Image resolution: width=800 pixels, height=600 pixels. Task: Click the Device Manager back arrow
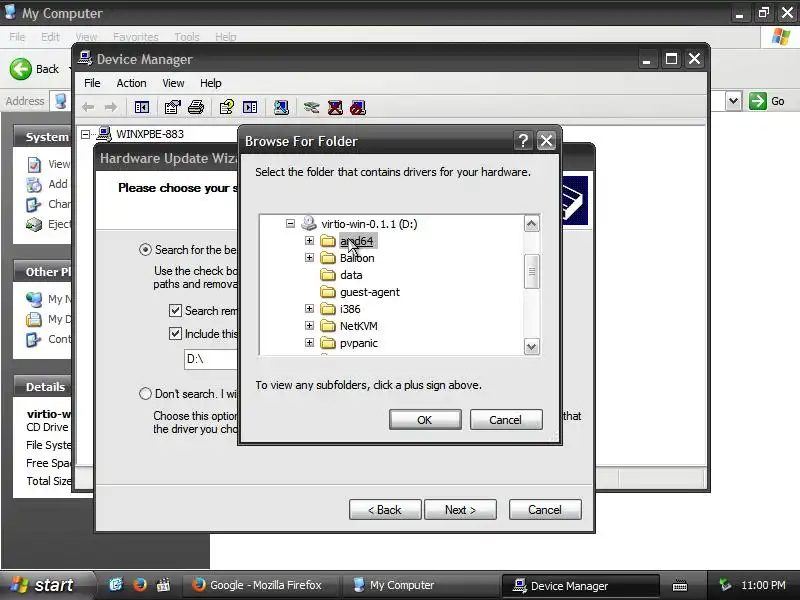click(88, 107)
